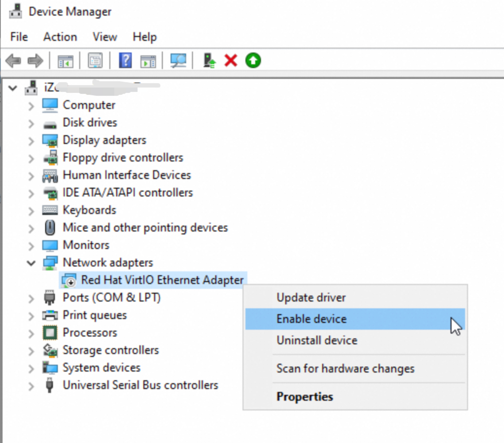This screenshot has height=443, width=504.
Task: Open the View menu
Action: pyautogui.click(x=105, y=37)
